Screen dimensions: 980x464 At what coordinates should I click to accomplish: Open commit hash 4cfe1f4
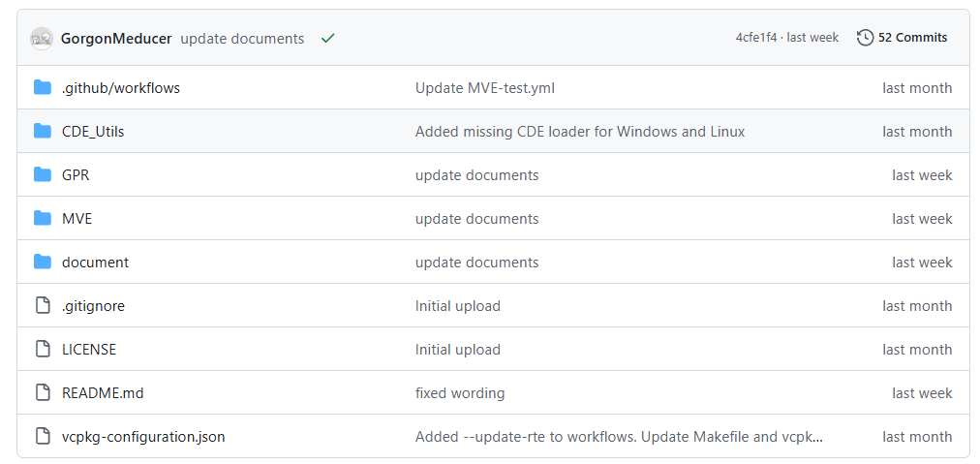pos(755,38)
